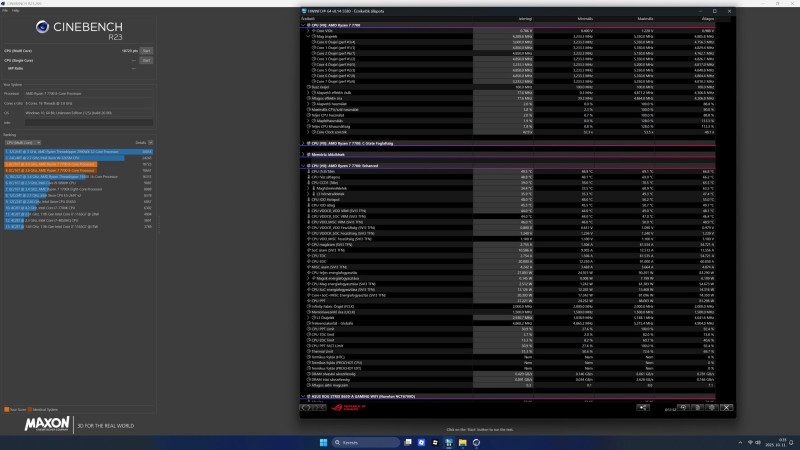Expand the L3 Órajelek row
This screenshot has height=450, width=800.
(308, 317)
